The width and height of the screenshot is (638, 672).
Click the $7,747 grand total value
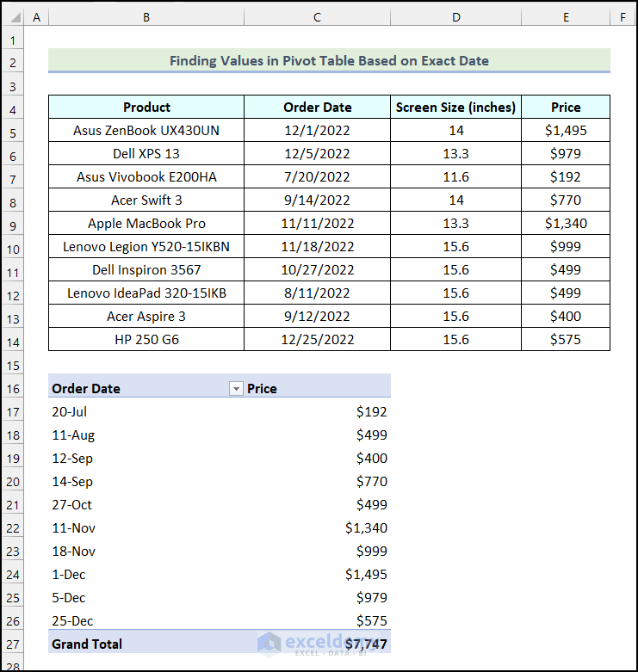tap(366, 644)
